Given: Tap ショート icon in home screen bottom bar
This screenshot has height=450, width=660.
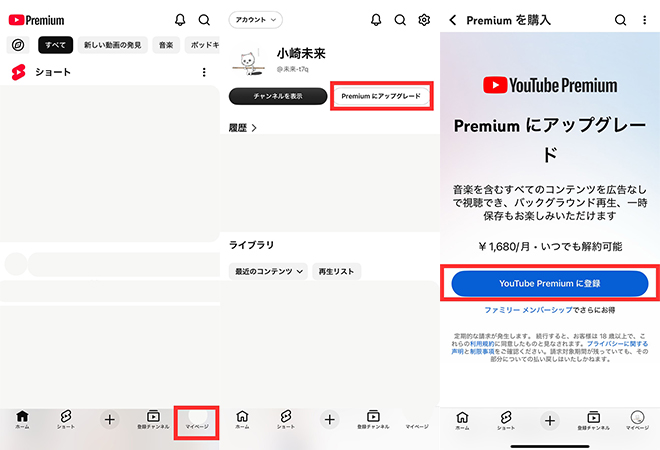Looking at the screenshot, I should (66, 419).
